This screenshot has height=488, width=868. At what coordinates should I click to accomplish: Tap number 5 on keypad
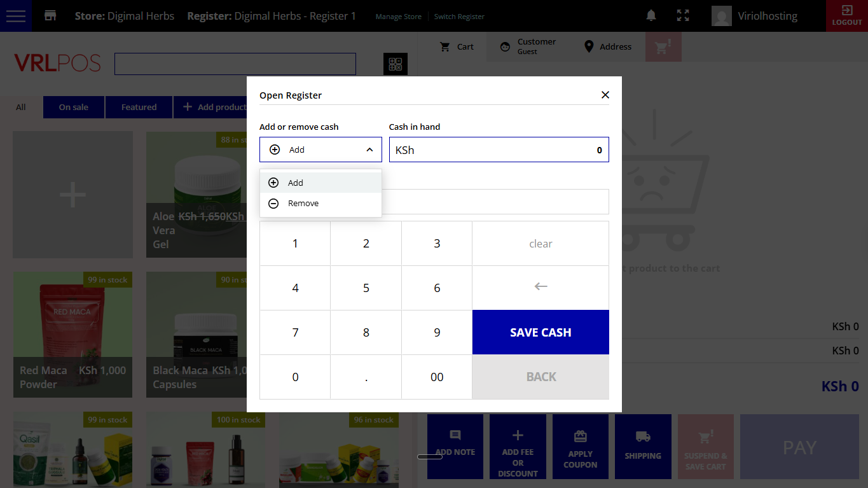366,288
